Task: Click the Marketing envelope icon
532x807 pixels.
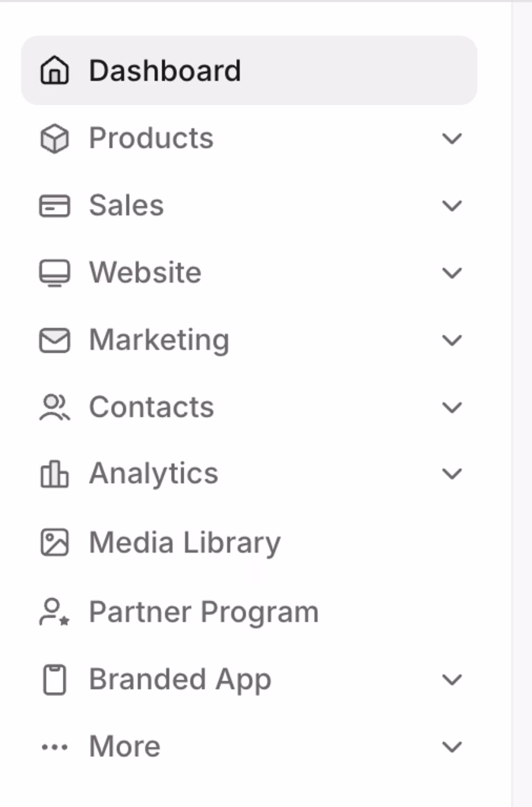Action: coord(54,340)
